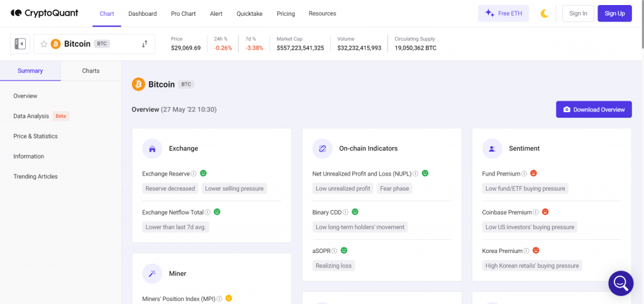Click the On-chain Indicators link icon
The image size is (644, 304).
pyautogui.click(x=322, y=149)
